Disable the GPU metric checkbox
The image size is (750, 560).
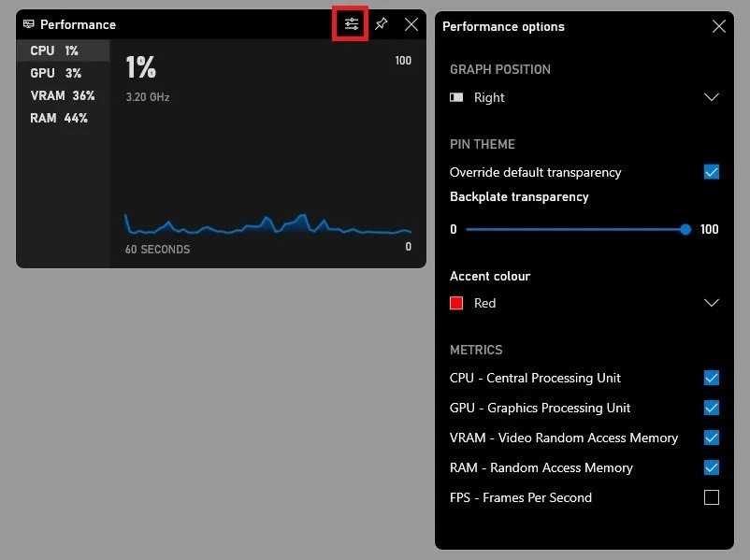pos(711,408)
